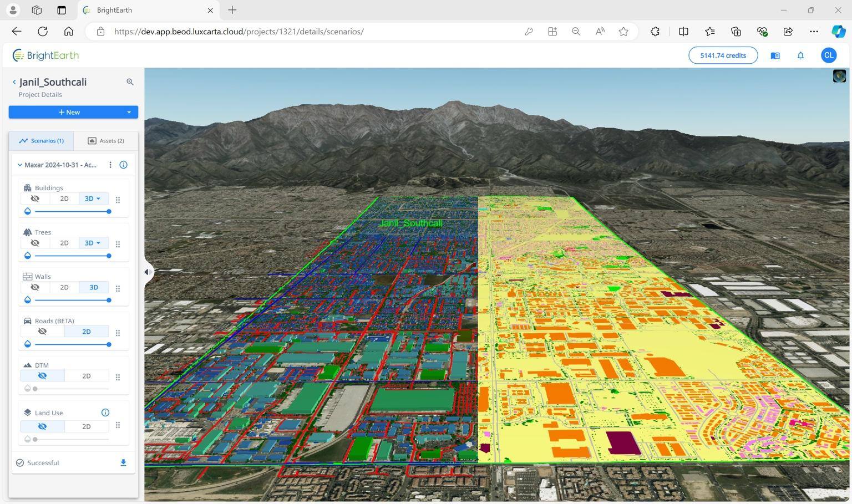Open a new browser tab
The height and width of the screenshot is (504, 852).
pyautogui.click(x=232, y=10)
